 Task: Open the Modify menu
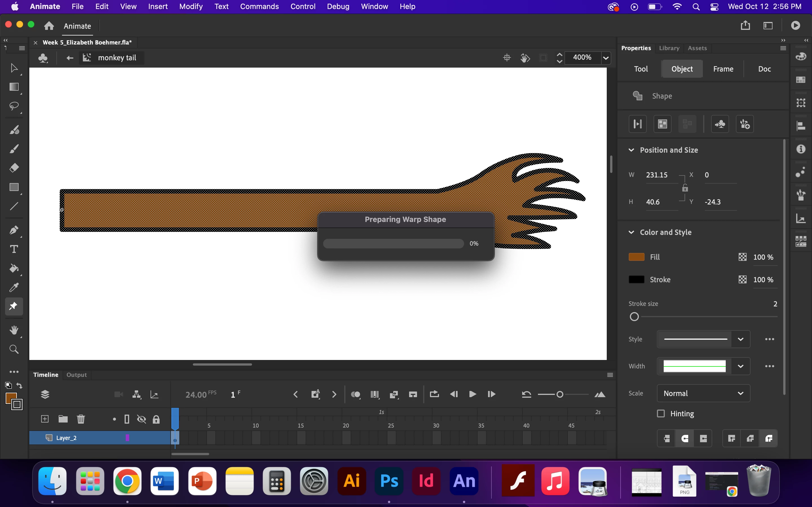click(191, 6)
